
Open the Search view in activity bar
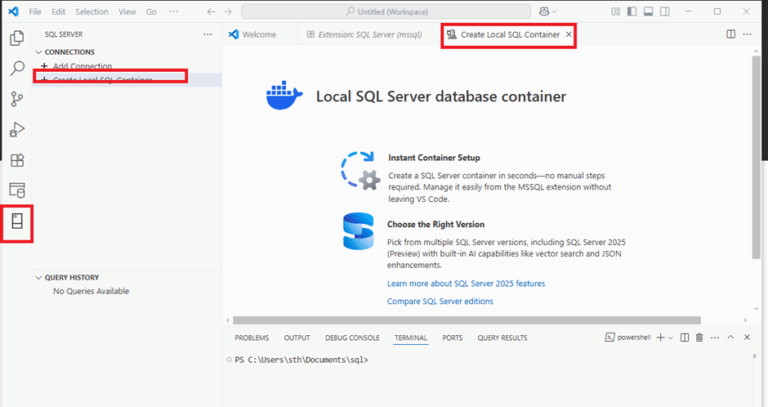(x=16, y=69)
